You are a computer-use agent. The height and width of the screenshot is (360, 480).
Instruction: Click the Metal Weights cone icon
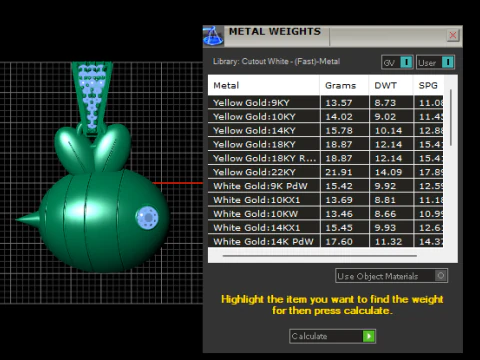213,36
